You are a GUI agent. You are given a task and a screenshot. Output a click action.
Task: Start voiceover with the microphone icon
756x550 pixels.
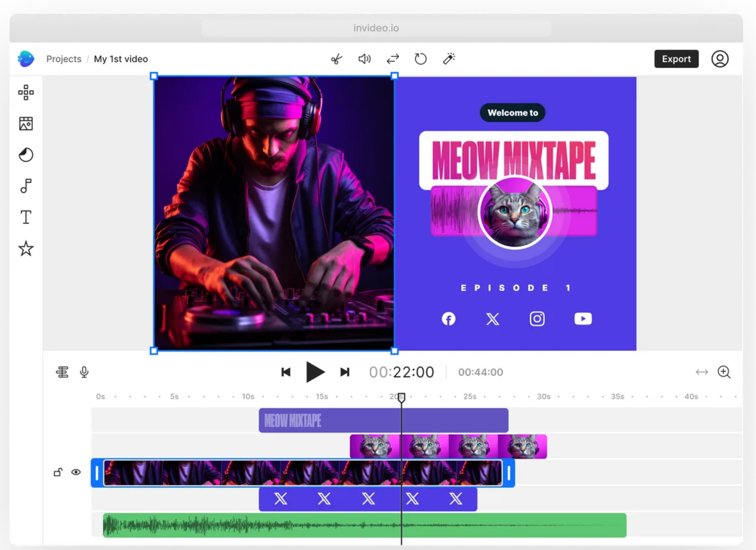tap(84, 372)
